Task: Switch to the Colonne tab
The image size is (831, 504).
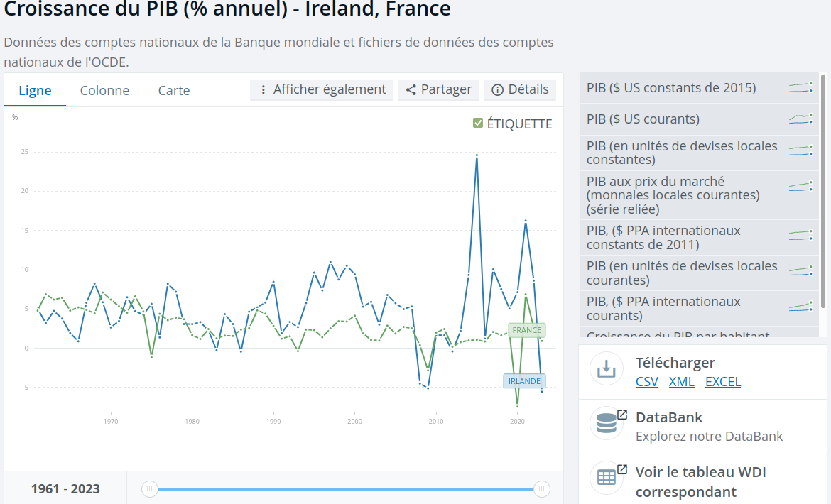Action: tap(104, 91)
